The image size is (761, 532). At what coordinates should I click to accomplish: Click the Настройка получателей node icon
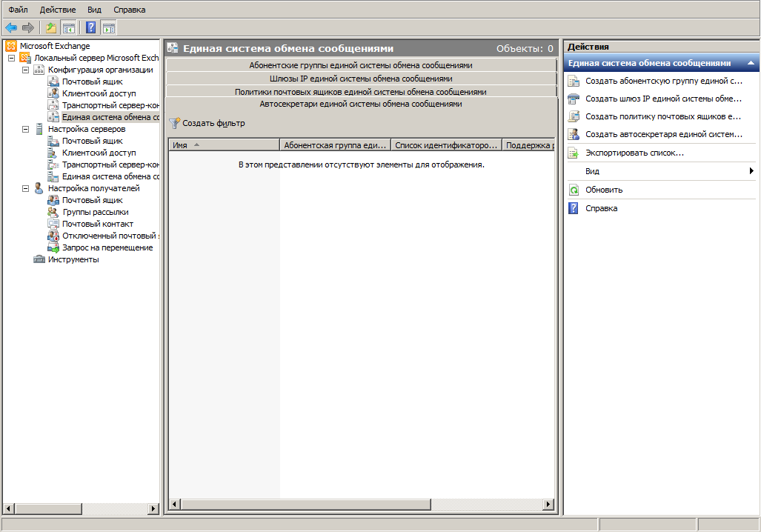coord(39,188)
